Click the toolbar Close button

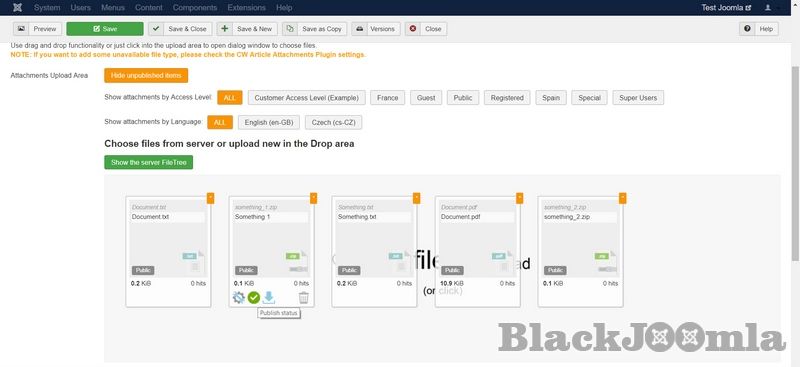pos(426,29)
